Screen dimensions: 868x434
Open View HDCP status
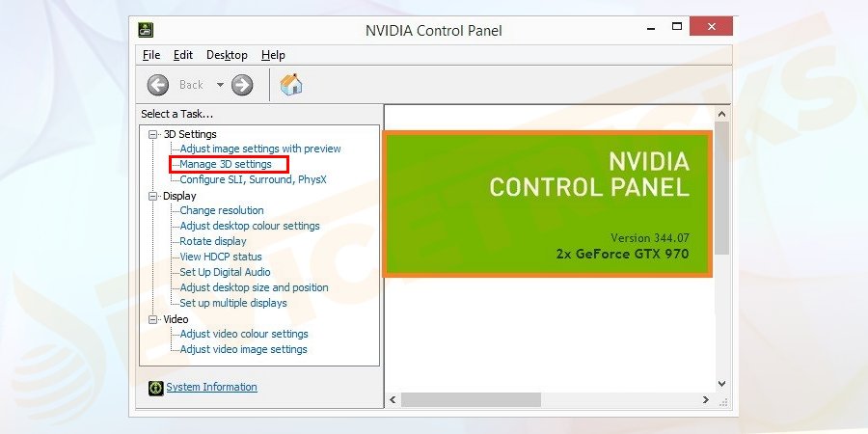[221, 257]
